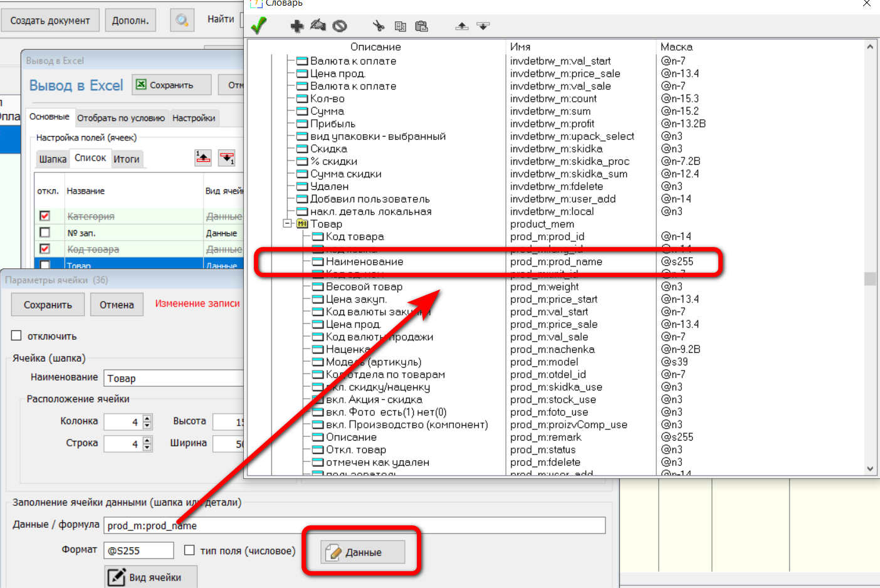Image resolution: width=880 pixels, height=588 pixels.
Task: Click the move-up arrow icon in dictionary toolbar
Action: pos(461,26)
